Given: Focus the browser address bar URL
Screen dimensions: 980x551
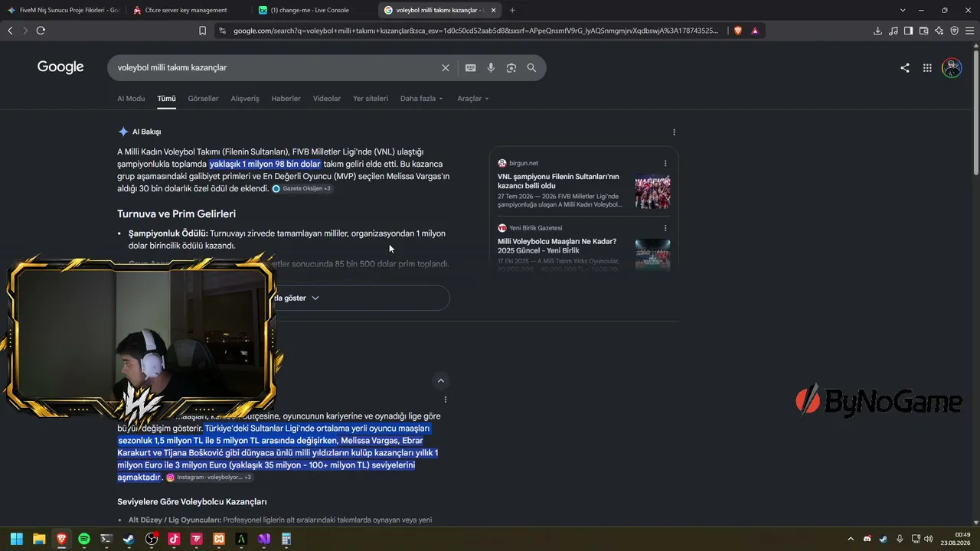Looking at the screenshot, I should pyautogui.click(x=475, y=31).
